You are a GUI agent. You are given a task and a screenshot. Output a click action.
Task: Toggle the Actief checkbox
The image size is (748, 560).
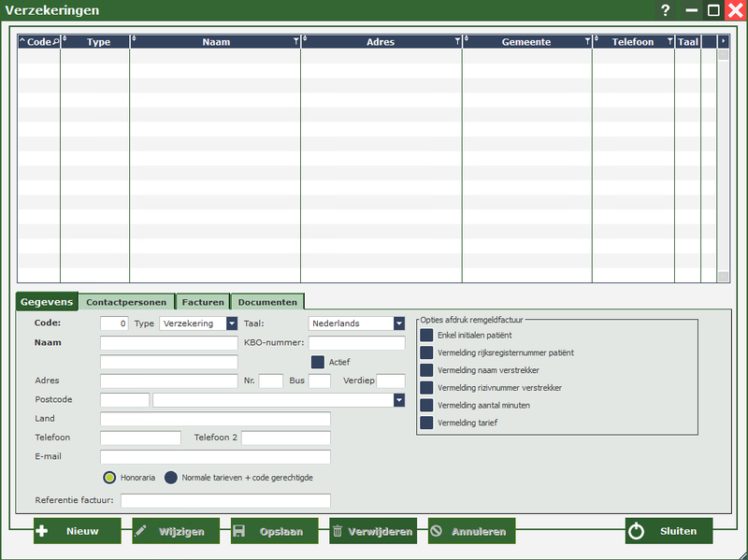coord(318,362)
